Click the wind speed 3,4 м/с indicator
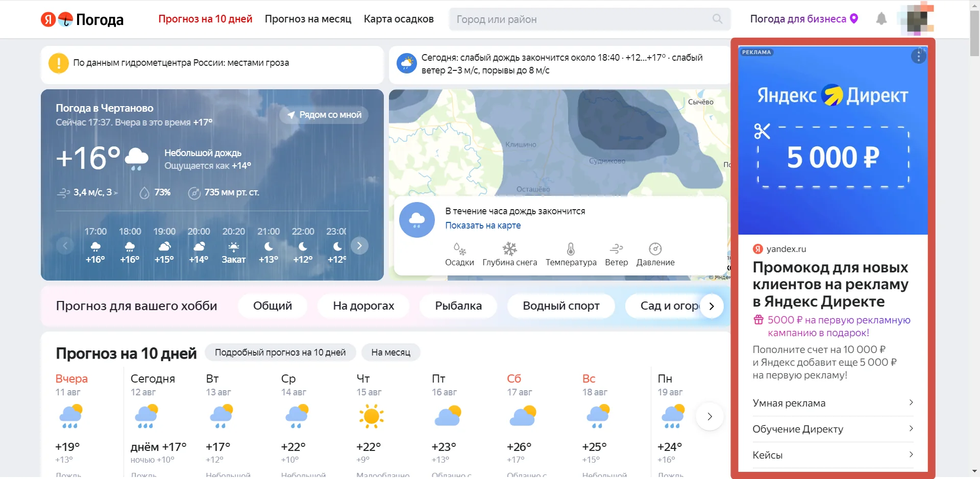 87,192
